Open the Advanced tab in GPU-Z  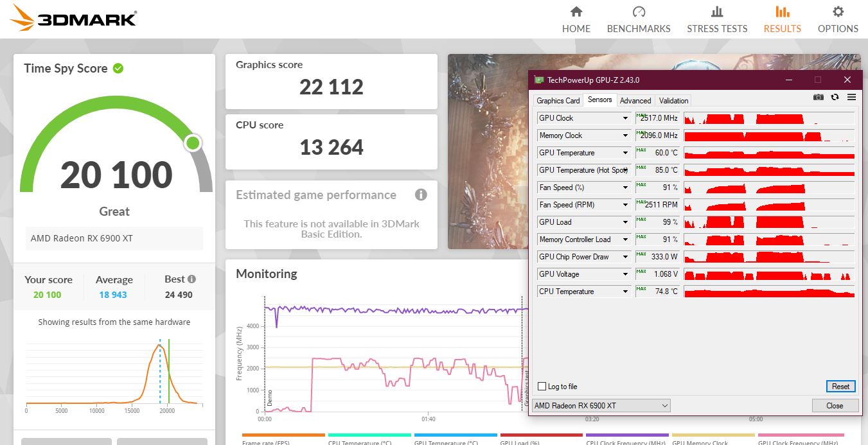click(x=635, y=101)
